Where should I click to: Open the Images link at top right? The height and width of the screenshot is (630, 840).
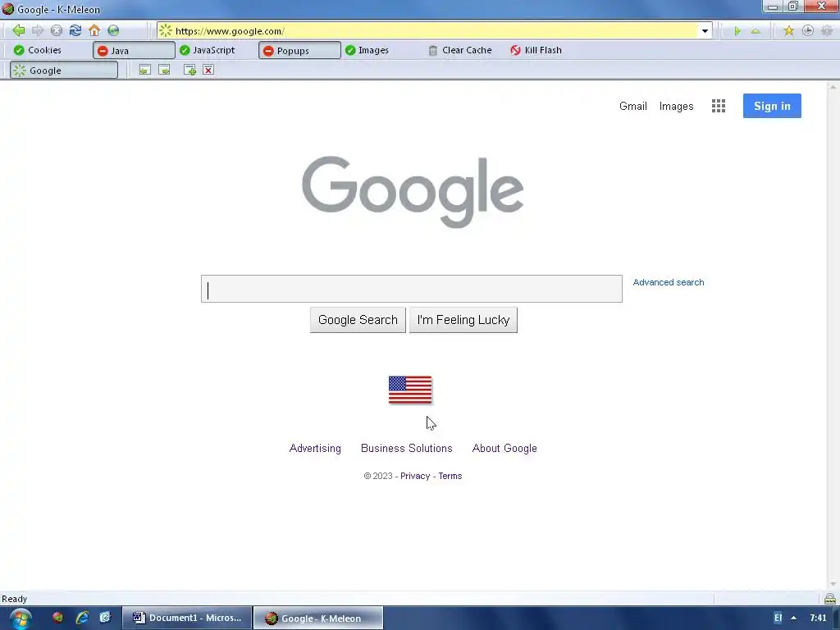point(676,106)
